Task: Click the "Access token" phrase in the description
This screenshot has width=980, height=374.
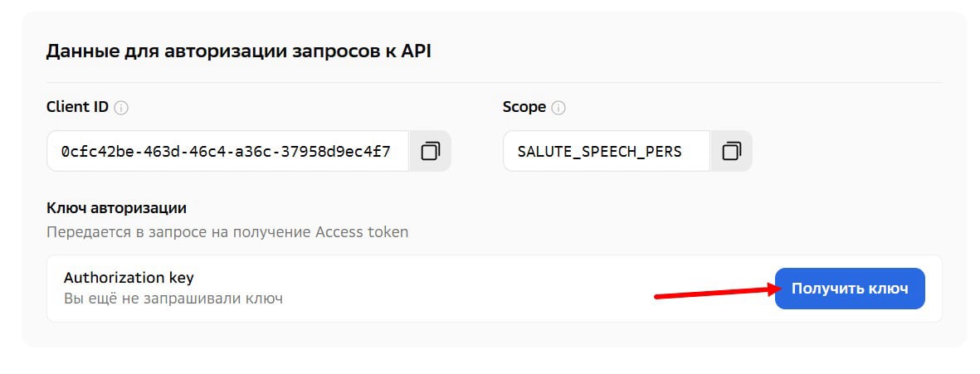Action: pos(362,232)
